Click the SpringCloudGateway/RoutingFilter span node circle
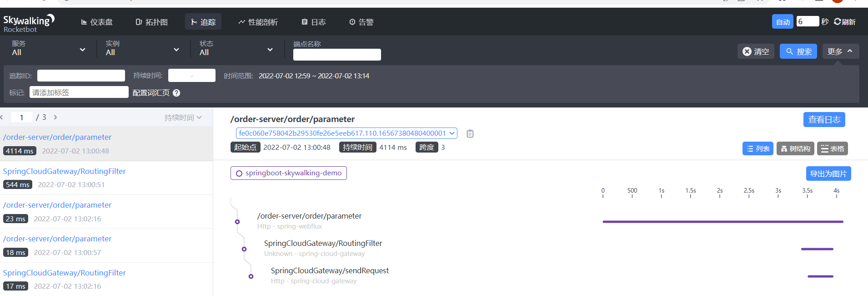The height and width of the screenshot is (296, 868). coord(244,249)
